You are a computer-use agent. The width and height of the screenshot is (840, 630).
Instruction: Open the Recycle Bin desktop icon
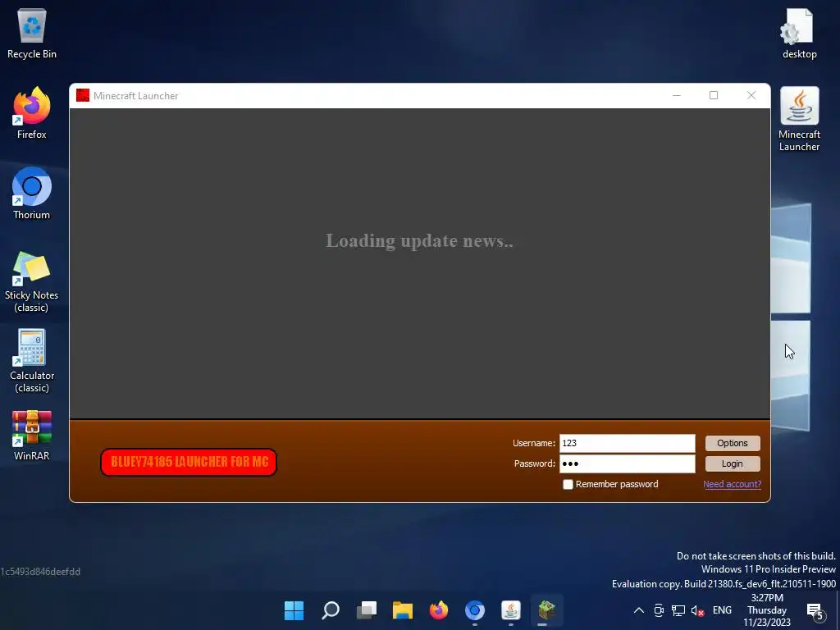click(32, 34)
